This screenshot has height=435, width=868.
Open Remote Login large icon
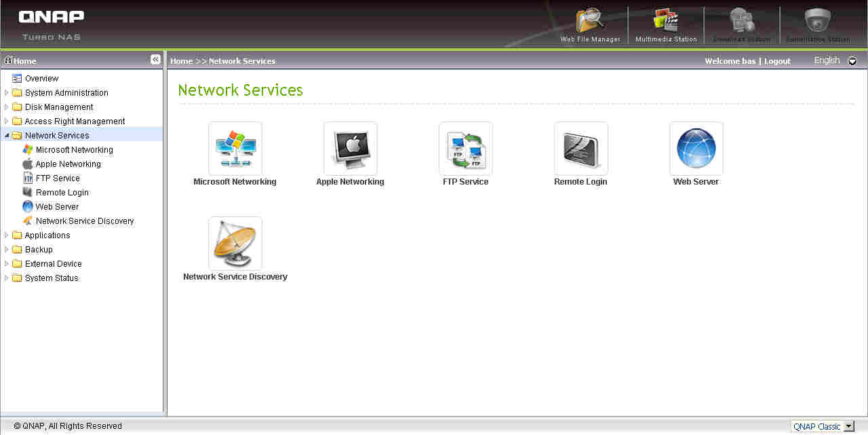point(581,149)
